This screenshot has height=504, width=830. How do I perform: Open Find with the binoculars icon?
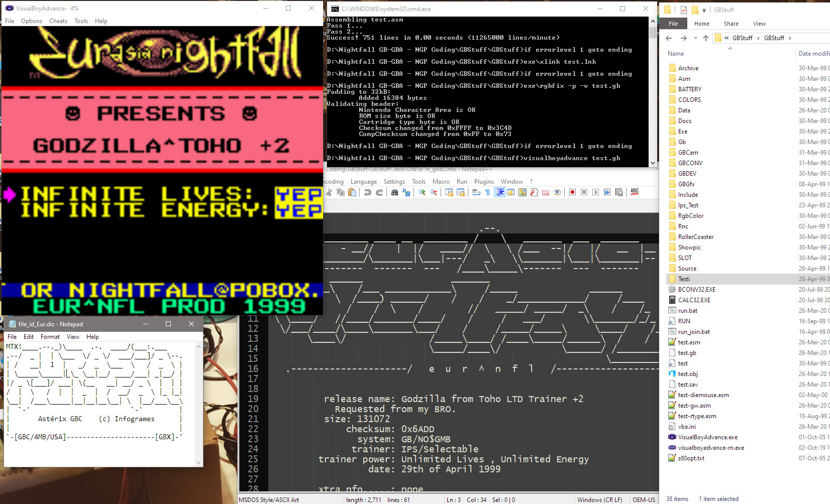pyautogui.click(x=394, y=192)
